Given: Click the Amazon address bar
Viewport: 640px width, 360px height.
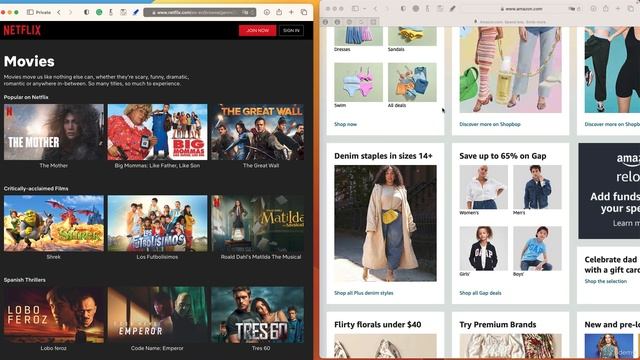Looking at the screenshot, I should point(521,9).
